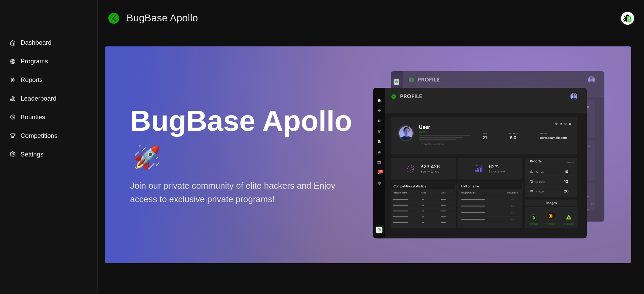Click the Programs target icon

click(13, 61)
